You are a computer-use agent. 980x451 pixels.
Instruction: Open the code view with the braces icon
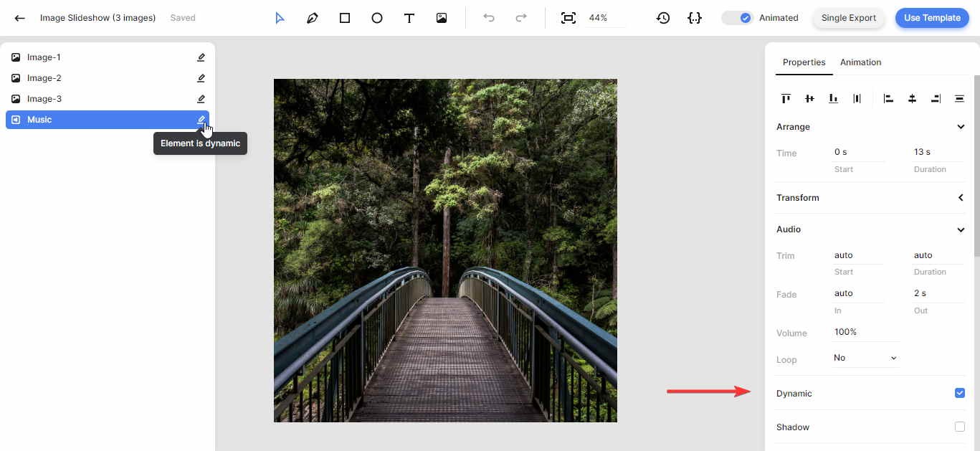695,17
